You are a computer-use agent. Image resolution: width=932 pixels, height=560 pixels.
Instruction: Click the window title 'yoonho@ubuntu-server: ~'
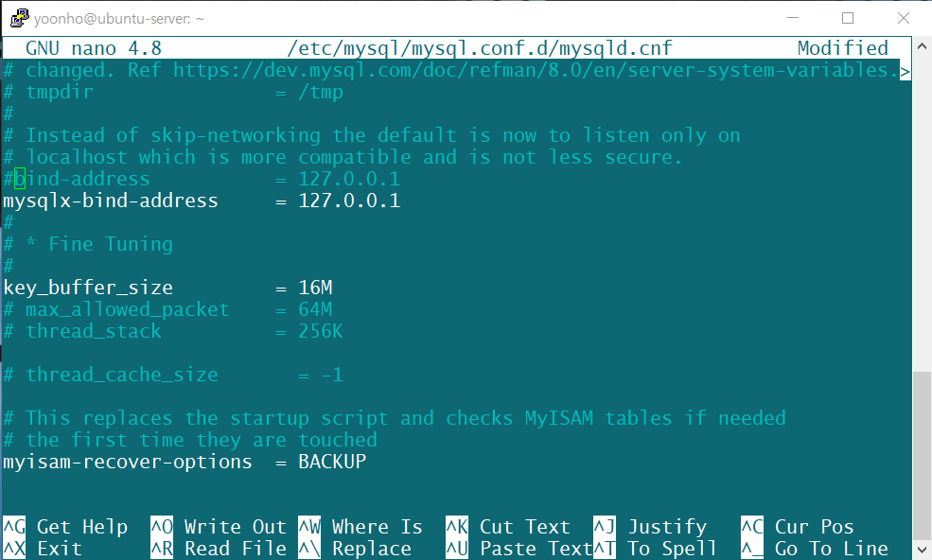pyautogui.click(x=119, y=18)
